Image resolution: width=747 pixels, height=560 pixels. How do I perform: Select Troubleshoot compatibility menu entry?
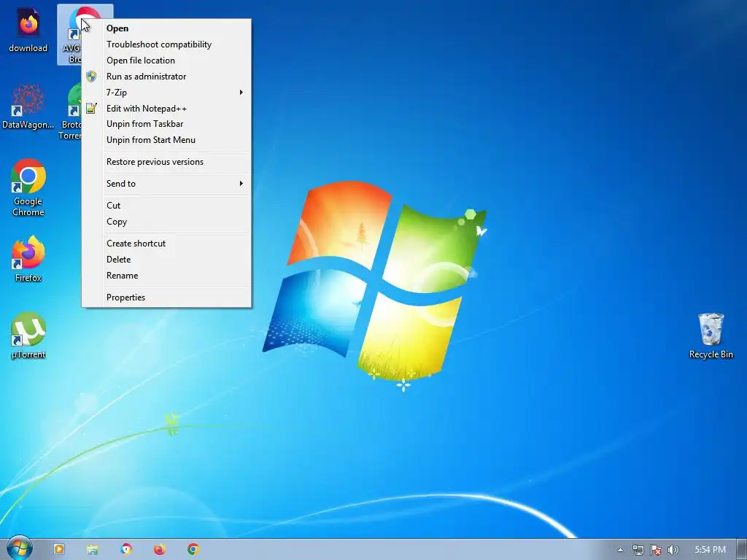coord(166,44)
